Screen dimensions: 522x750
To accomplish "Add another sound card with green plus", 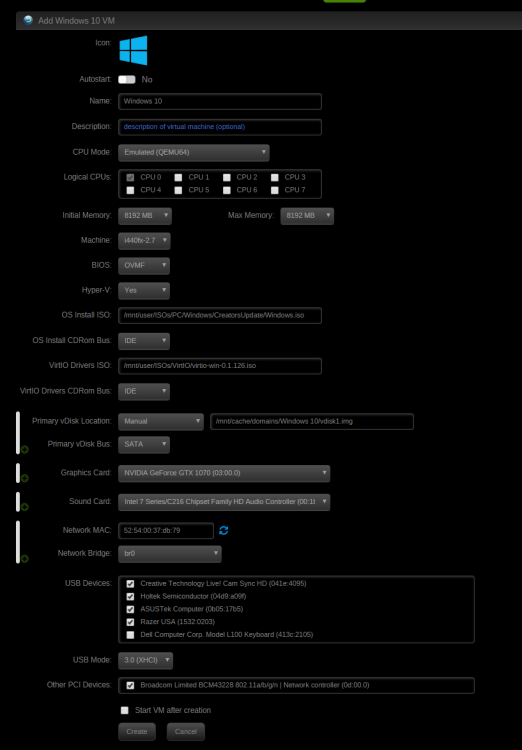I will coord(24,507).
